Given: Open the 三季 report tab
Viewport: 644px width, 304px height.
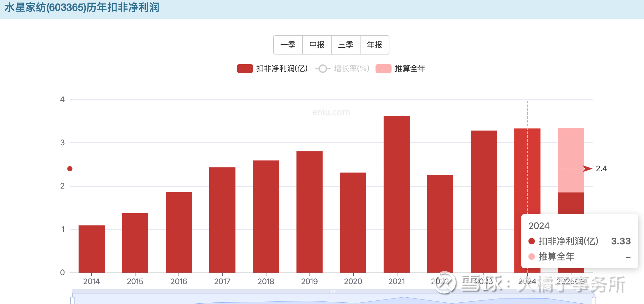Looking at the screenshot, I should [x=346, y=45].
